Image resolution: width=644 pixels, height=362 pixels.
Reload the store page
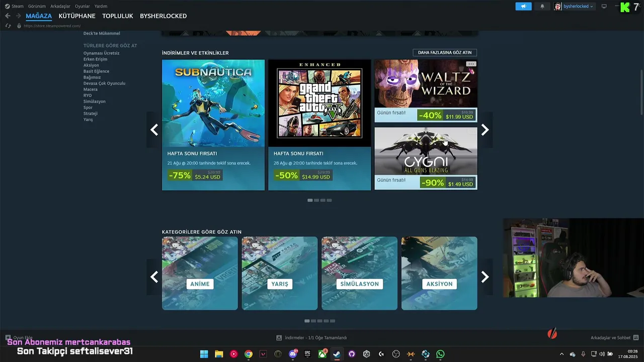(8, 26)
